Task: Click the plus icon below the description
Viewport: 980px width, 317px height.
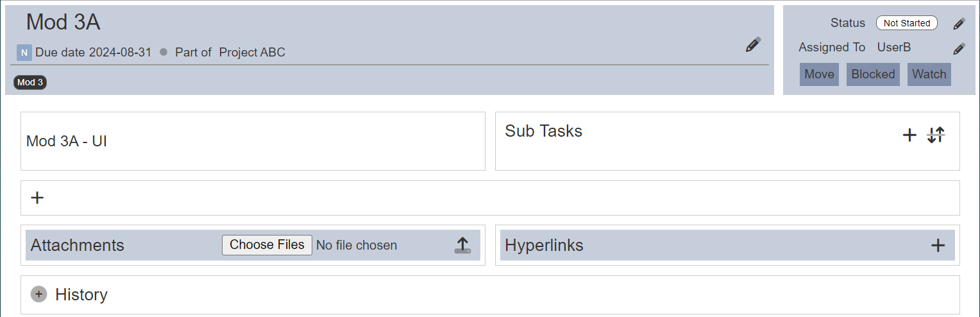Action: click(x=37, y=198)
